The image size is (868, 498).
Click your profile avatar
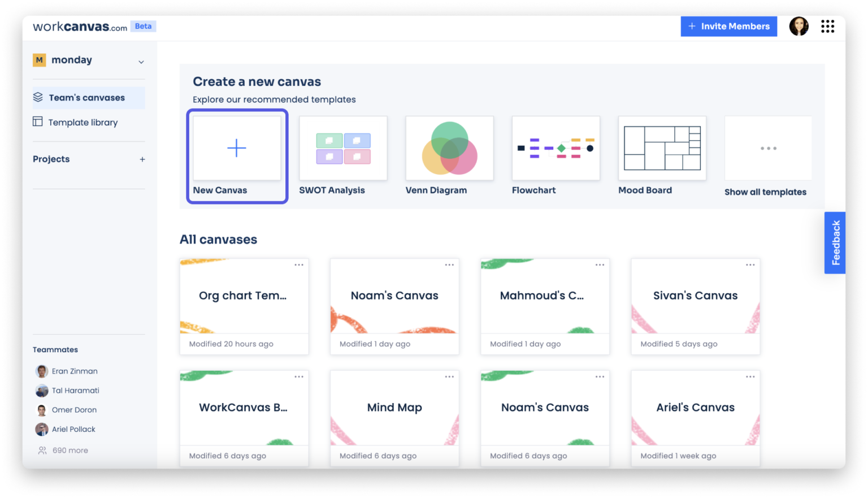pyautogui.click(x=798, y=27)
